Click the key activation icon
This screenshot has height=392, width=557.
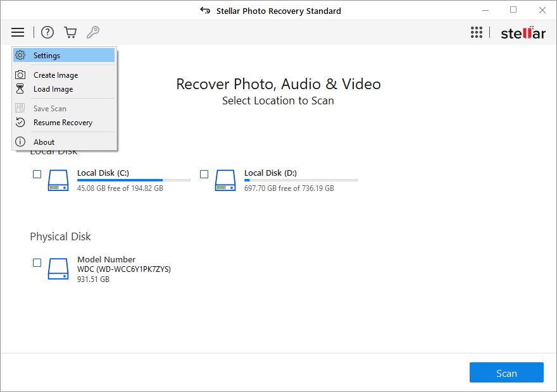93,32
